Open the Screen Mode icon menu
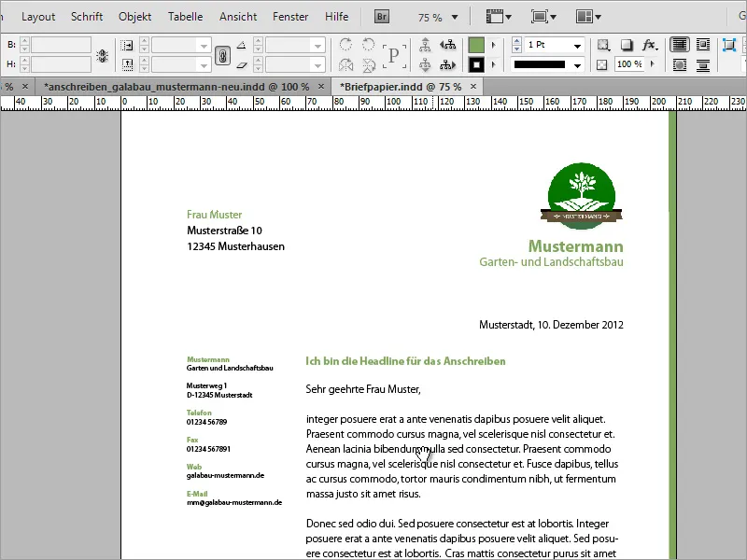Screen dimensions: 747x560 tap(543, 17)
